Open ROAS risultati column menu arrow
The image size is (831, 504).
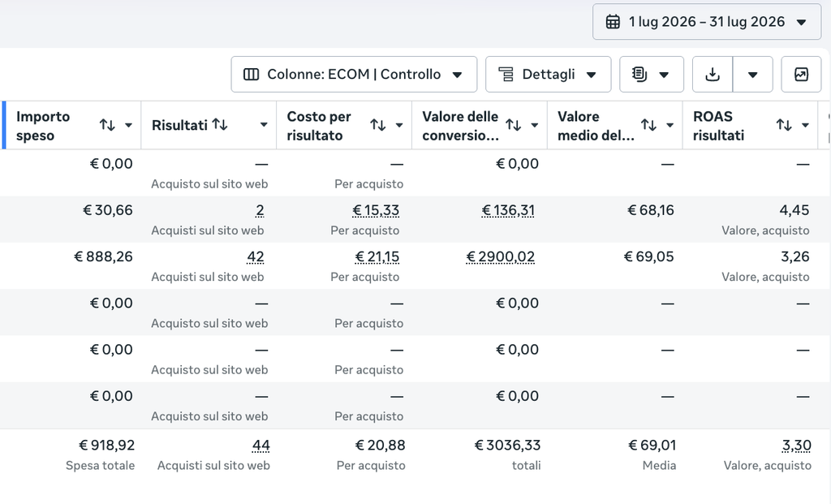tap(805, 126)
